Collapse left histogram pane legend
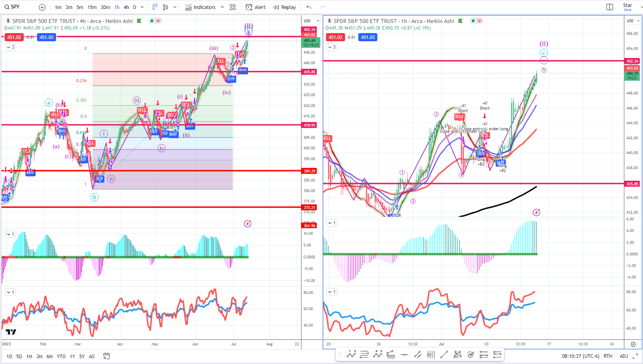The height and width of the screenshot is (364, 643). [10, 234]
